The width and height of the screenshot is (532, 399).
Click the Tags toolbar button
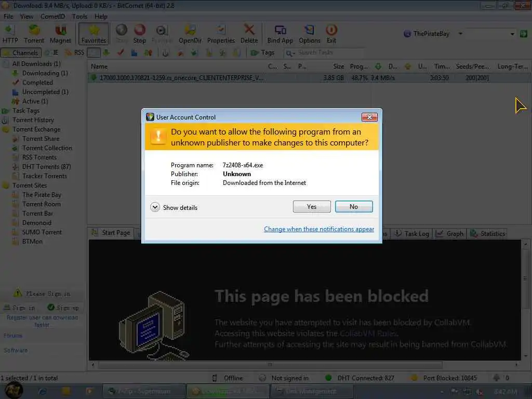262,52
